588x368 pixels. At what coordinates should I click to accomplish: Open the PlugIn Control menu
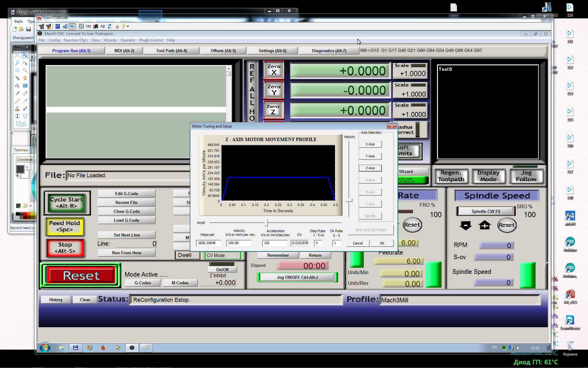[151, 40]
